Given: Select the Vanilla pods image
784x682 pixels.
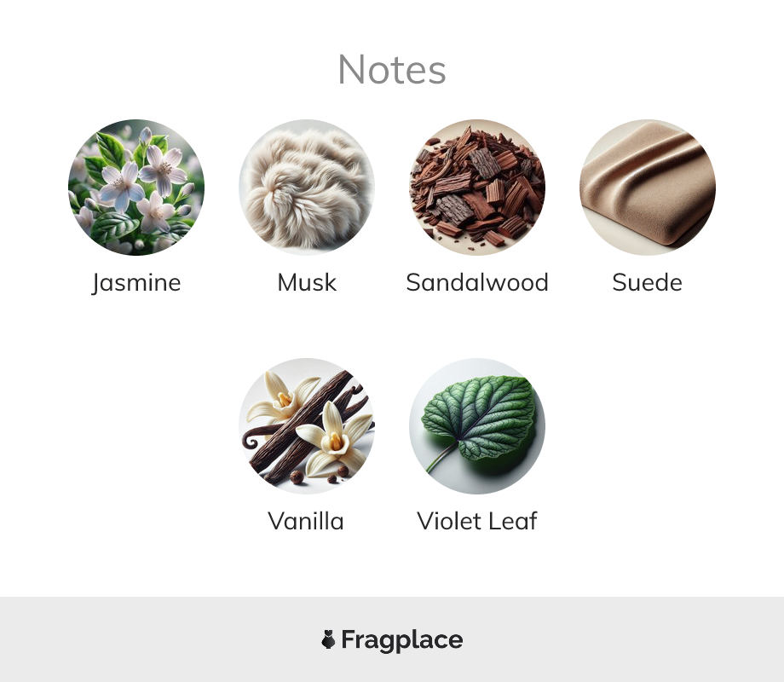Looking at the screenshot, I should (x=307, y=425).
